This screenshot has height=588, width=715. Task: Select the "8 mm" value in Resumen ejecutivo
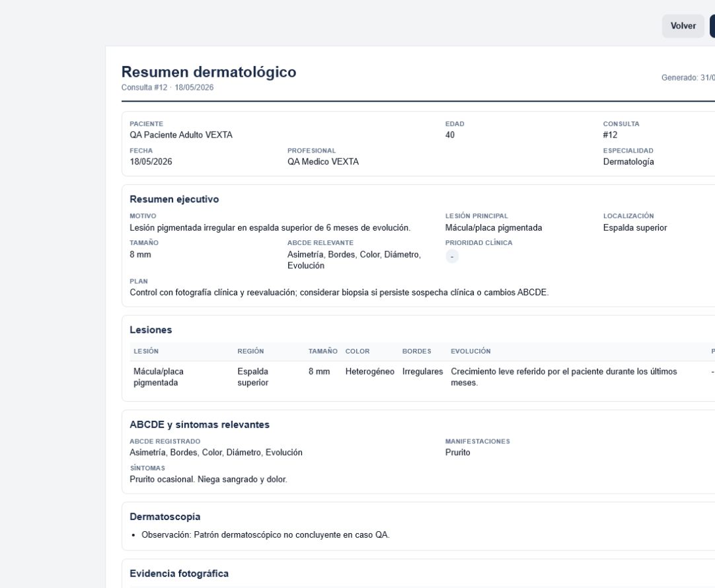click(x=140, y=255)
